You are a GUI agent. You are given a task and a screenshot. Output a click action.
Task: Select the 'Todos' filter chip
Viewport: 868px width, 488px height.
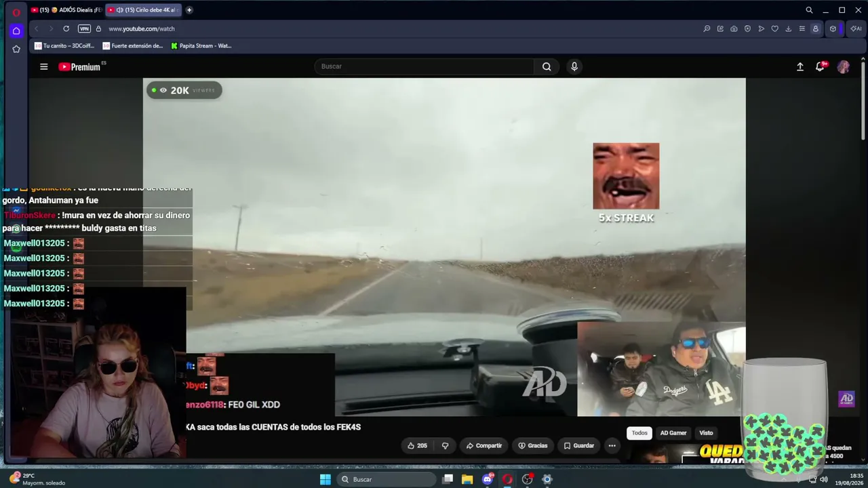(639, 432)
